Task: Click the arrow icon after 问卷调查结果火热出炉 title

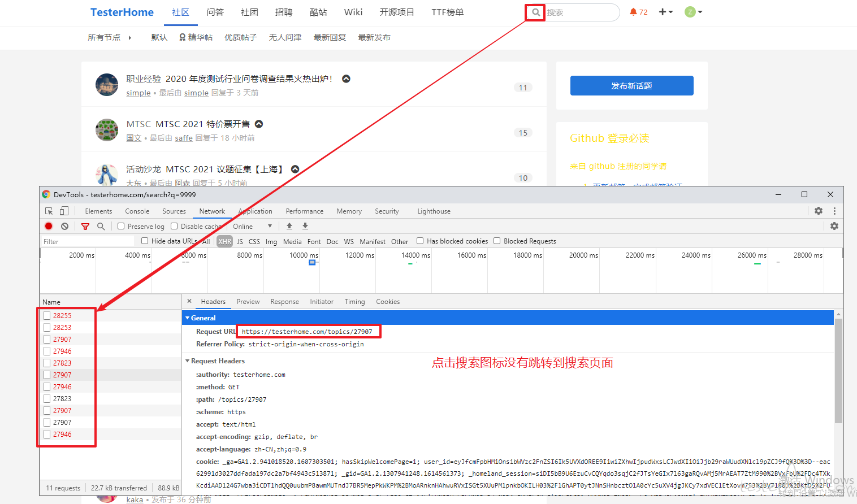Action: 347,79
